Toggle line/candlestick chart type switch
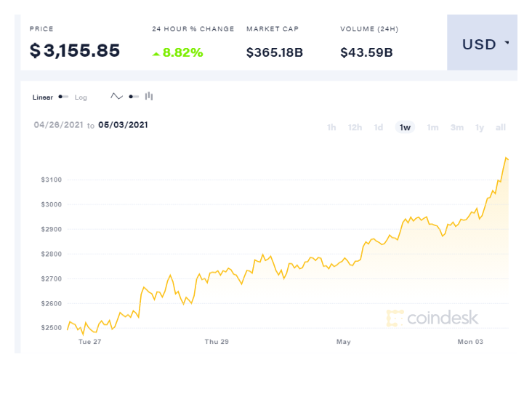This screenshot has height=397, width=532. (x=133, y=96)
